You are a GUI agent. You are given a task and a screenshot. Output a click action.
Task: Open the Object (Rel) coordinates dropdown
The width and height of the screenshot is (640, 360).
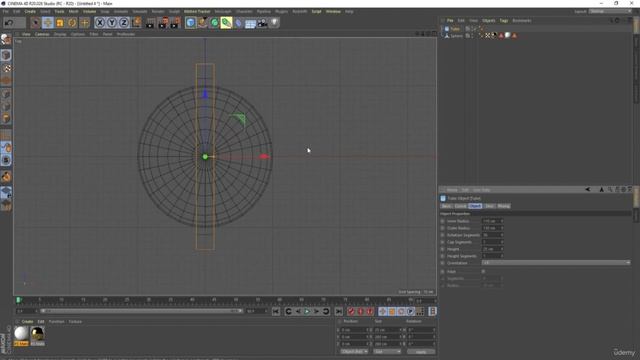354,351
